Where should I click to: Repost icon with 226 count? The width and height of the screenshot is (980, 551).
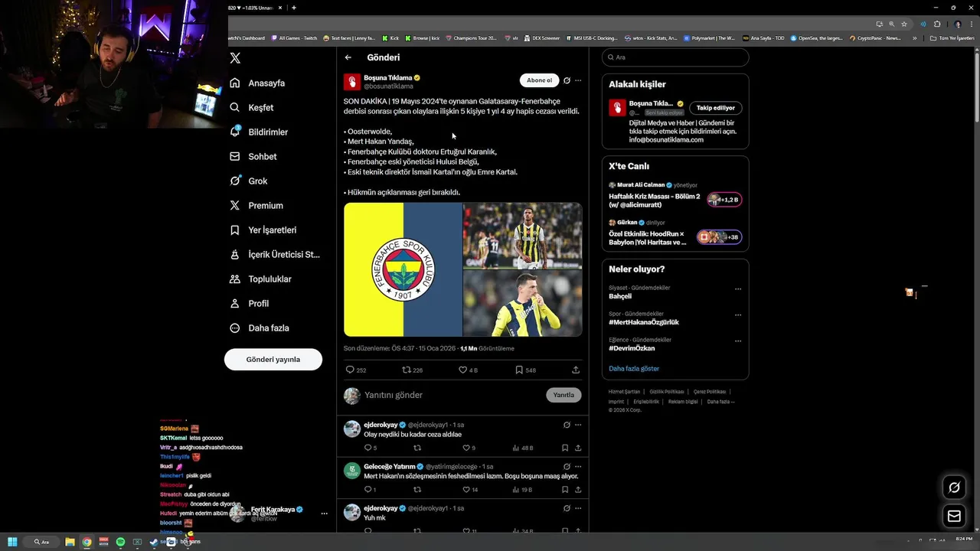[413, 370]
